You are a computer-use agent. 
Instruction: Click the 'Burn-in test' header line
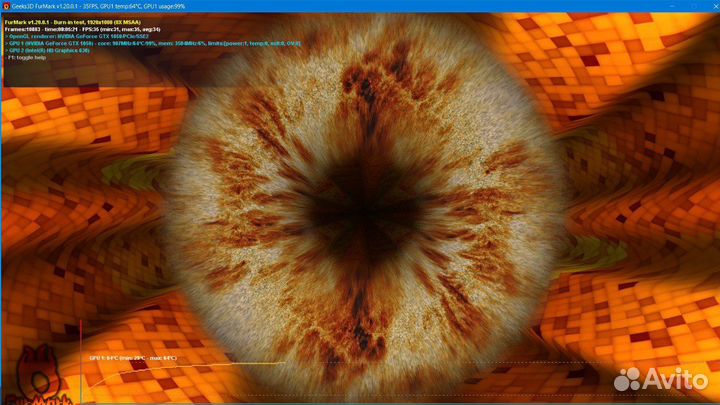pos(73,22)
